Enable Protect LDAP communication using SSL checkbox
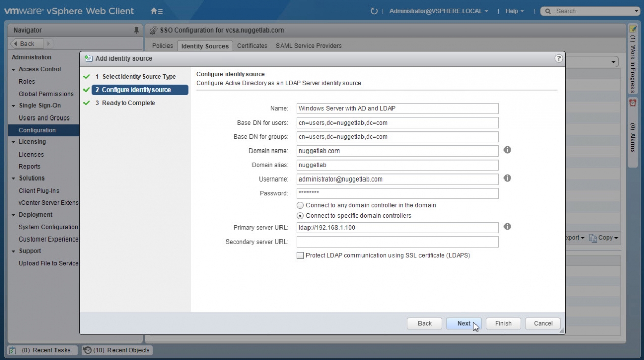This screenshot has height=360, width=644. pyautogui.click(x=300, y=256)
